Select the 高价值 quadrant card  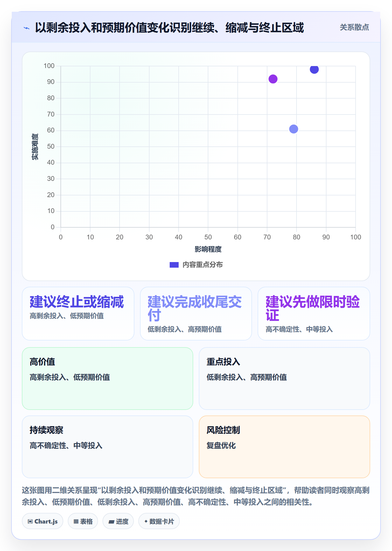[x=108, y=379]
